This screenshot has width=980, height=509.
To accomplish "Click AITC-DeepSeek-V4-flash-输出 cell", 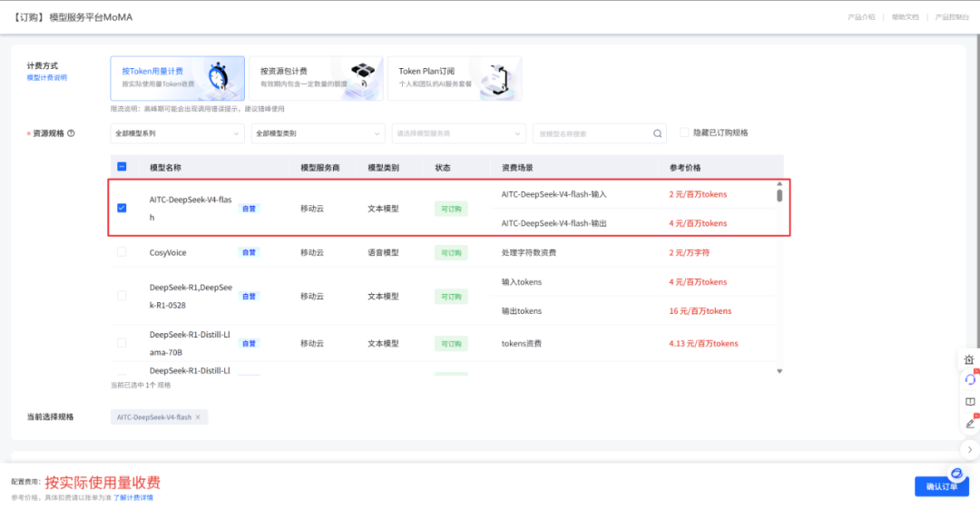I will (x=554, y=223).
